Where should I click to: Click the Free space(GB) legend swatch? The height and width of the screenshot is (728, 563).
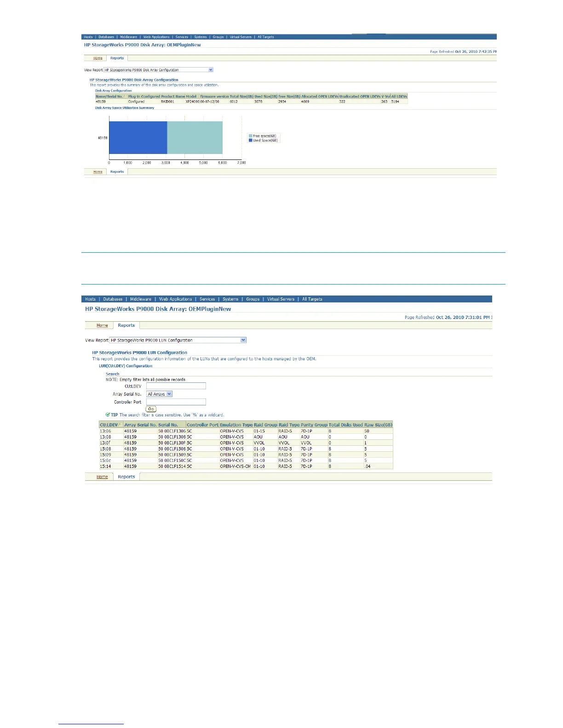(251, 136)
